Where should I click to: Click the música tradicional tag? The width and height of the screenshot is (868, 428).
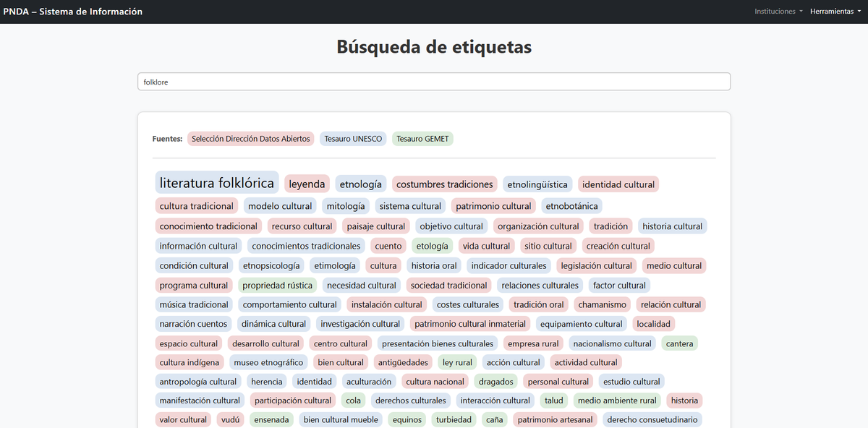tap(194, 304)
